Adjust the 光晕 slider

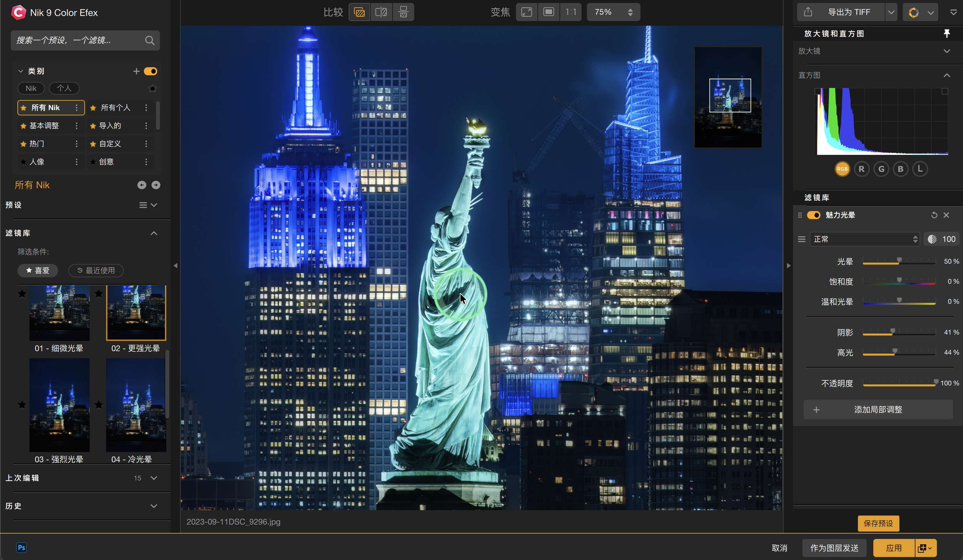[899, 262]
